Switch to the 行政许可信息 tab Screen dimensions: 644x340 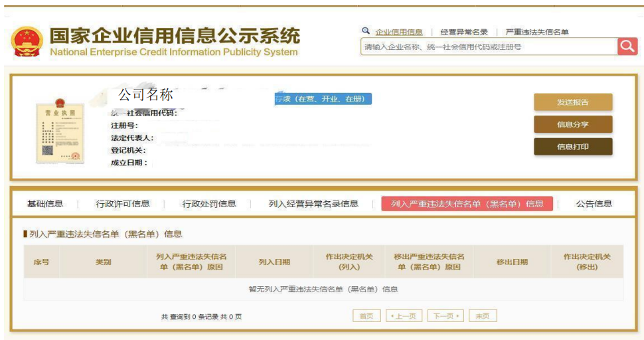click(123, 204)
